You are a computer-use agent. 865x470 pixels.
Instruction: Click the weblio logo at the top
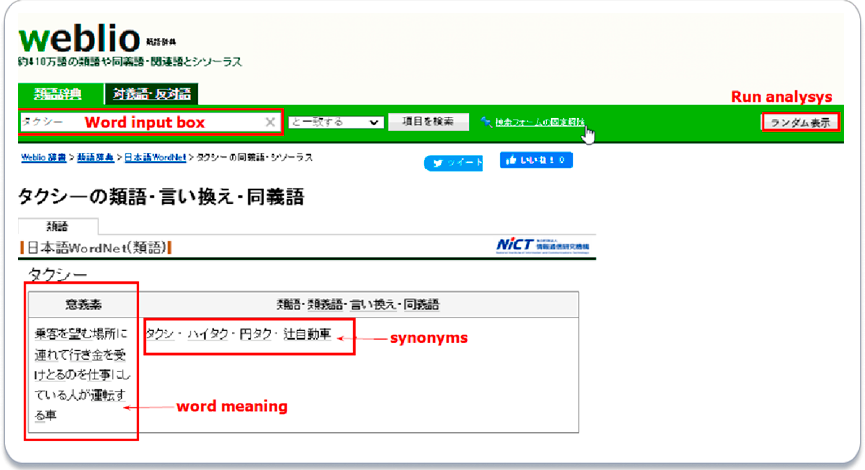(80, 39)
